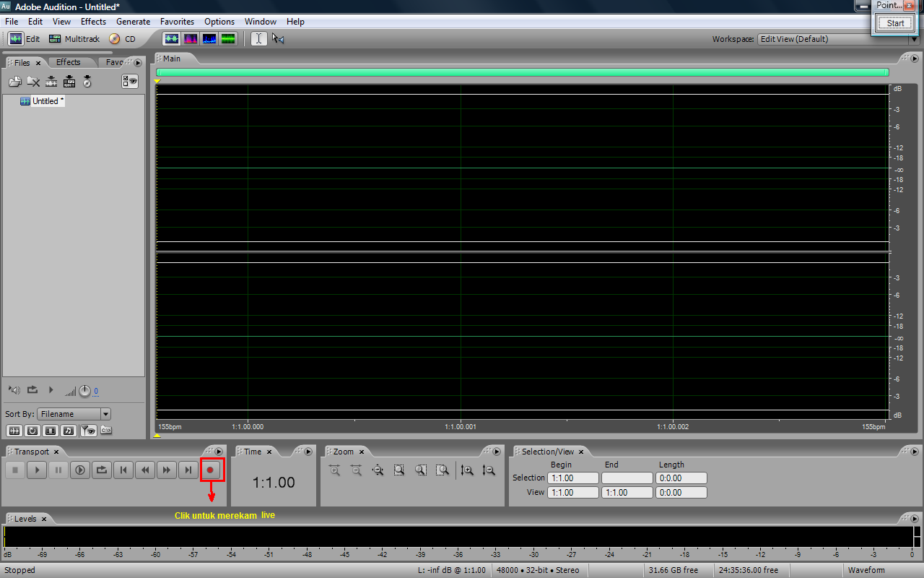Toggle Show Options in the Files panel
Screen dimensions: 924x578
coord(128,81)
